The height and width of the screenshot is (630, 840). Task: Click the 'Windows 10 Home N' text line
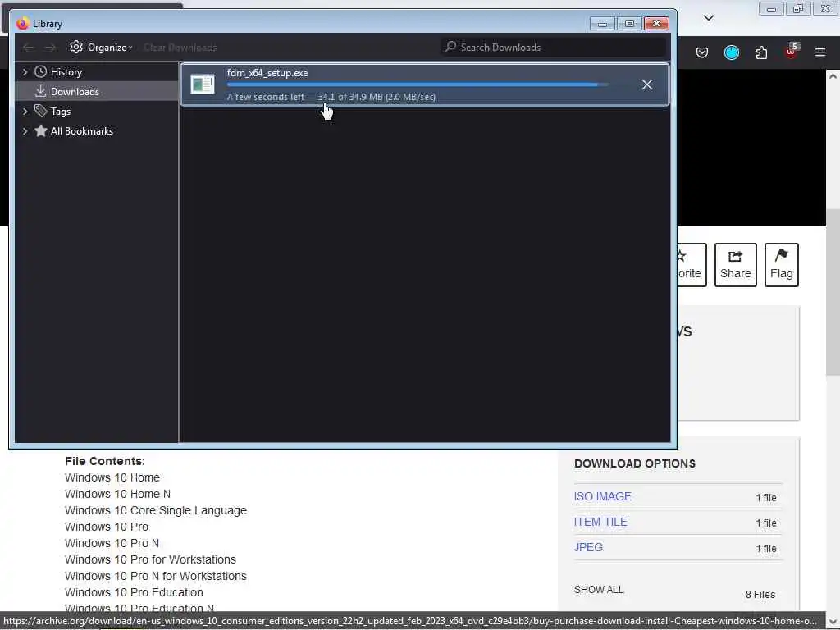click(117, 494)
